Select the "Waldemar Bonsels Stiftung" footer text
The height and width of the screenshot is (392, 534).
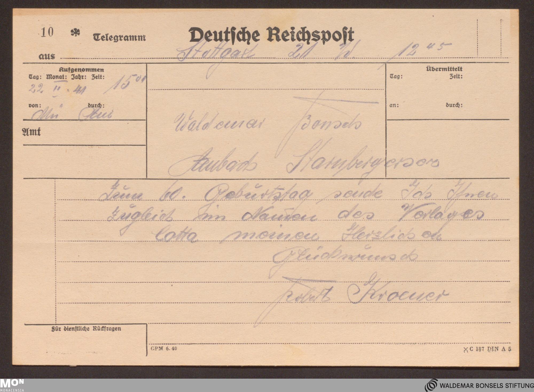click(486, 386)
